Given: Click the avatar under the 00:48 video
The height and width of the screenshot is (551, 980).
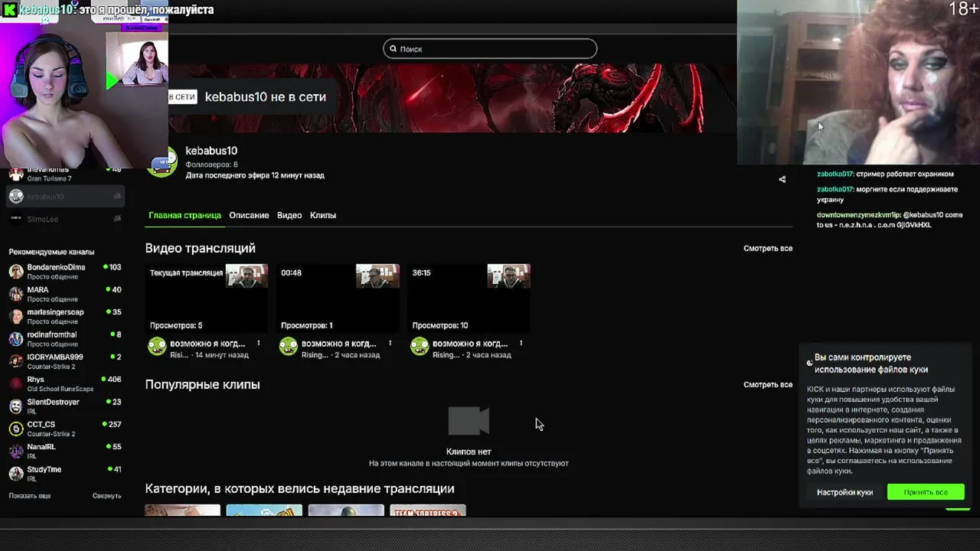Looking at the screenshot, I should tap(289, 347).
